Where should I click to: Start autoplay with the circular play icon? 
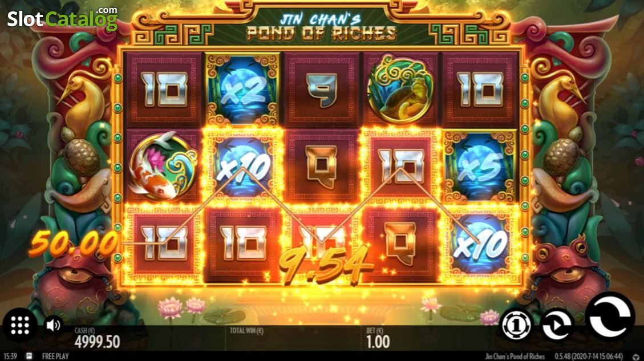pyautogui.click(x=557, y=325)
